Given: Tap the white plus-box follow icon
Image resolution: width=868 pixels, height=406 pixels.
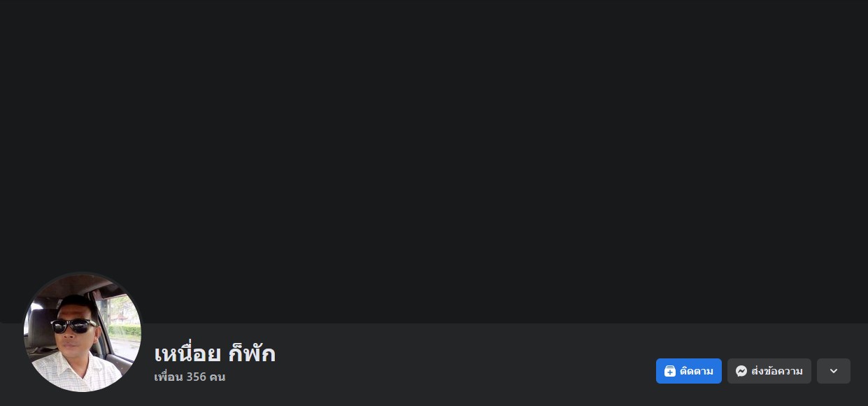Looking at the screenshot, I should tap(669, 371).
